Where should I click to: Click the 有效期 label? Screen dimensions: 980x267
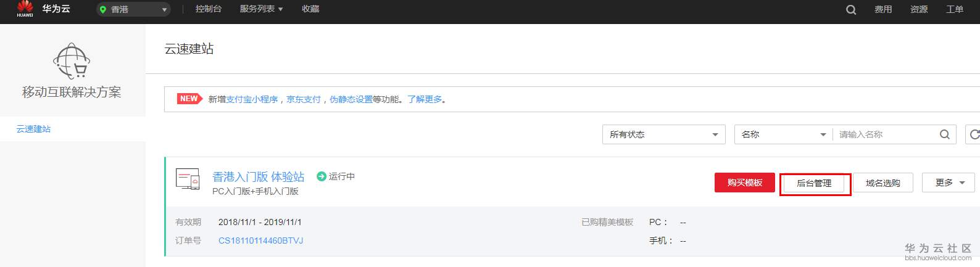tap(188, 222)
